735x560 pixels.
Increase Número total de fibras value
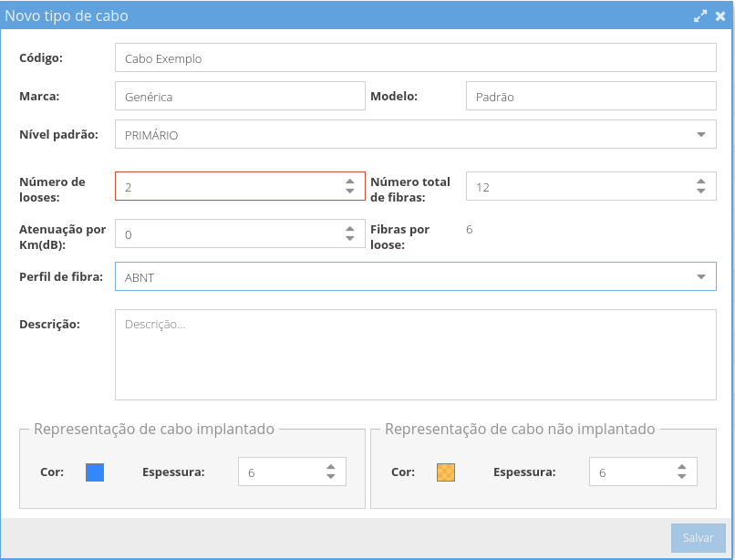pyautogui.click(x=700, y=181)
